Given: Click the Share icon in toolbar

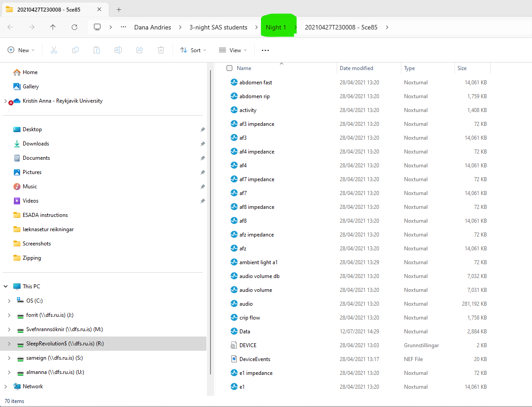Looking at the screenshot, I should (x=140, y=50).
